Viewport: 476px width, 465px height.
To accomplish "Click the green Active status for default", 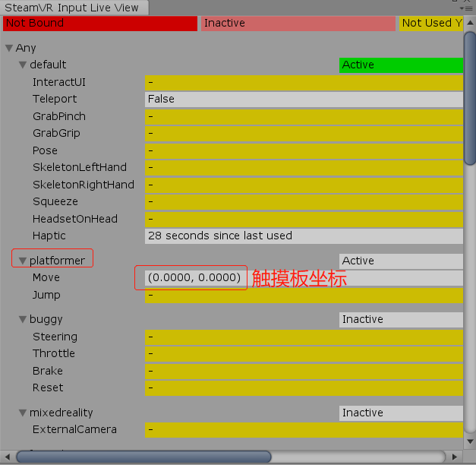I will (x=400, y=65).
